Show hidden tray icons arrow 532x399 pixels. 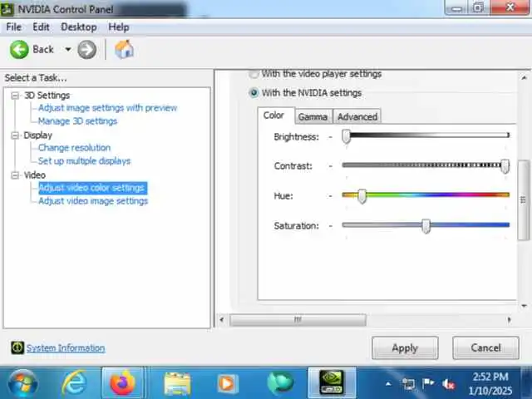pyautogui.click(x=388, y=384)
